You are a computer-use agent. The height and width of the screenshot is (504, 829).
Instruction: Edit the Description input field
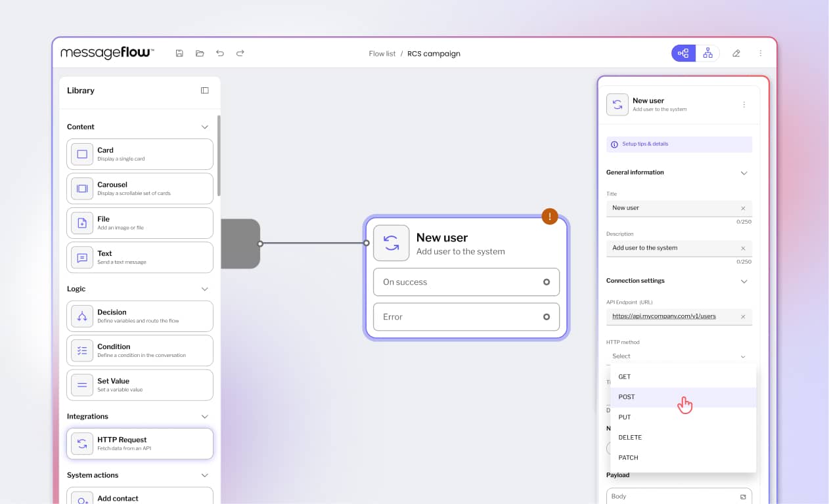click(679, 248)
